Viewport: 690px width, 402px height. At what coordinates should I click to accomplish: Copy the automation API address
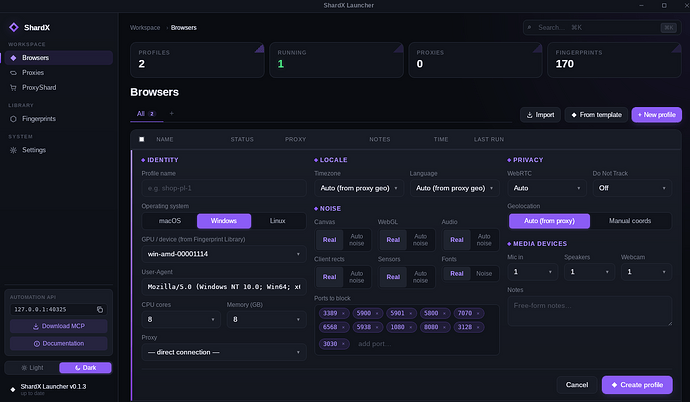pyautogui.click(x=100, y=309)
